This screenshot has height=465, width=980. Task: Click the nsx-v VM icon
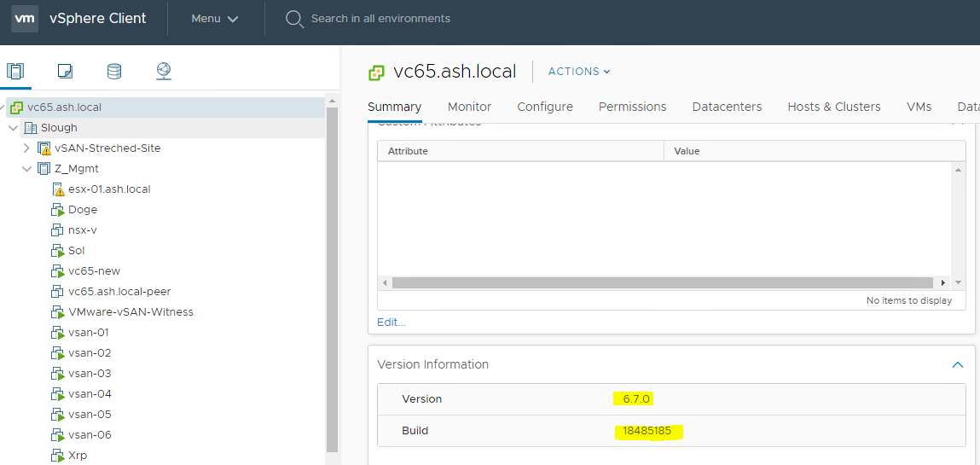click(x=57, y=230)
